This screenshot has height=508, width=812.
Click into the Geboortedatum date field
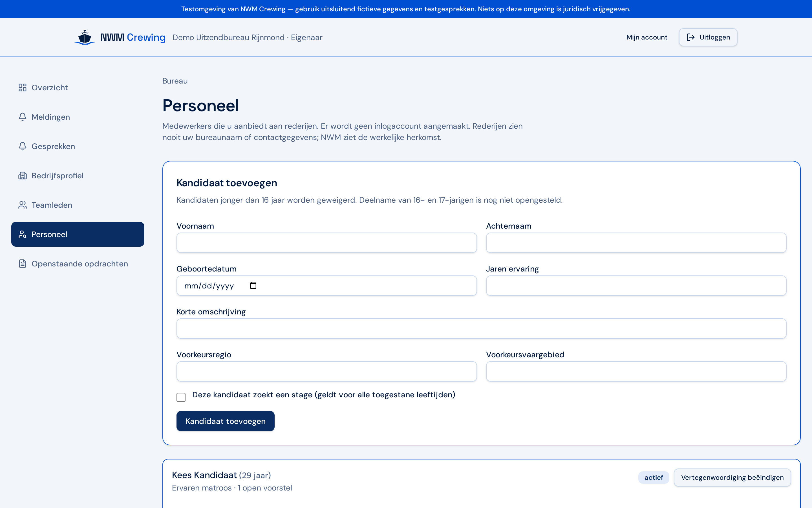(326, 286)
